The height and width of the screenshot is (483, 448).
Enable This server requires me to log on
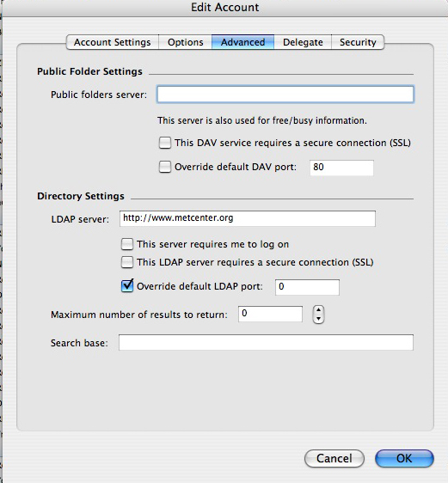pyautogui.click(x=127, y=244)
